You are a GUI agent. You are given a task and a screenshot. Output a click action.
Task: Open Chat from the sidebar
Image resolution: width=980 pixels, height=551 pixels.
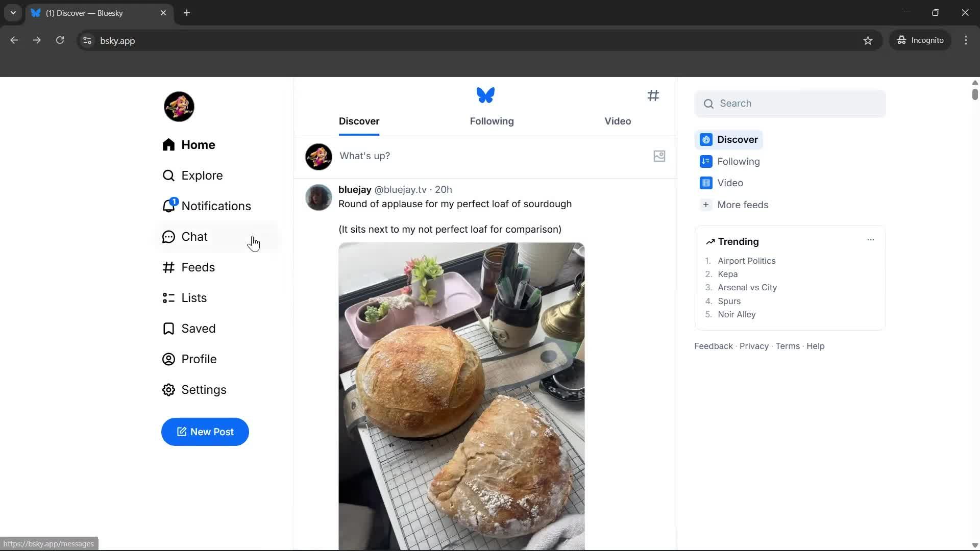(x=194, y=236)
